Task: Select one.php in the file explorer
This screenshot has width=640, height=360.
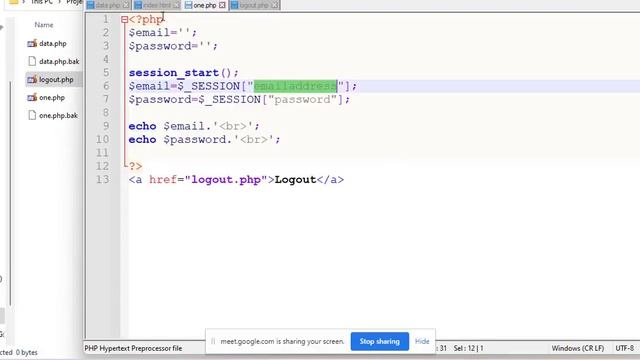Action: click(x=52, y=98)
